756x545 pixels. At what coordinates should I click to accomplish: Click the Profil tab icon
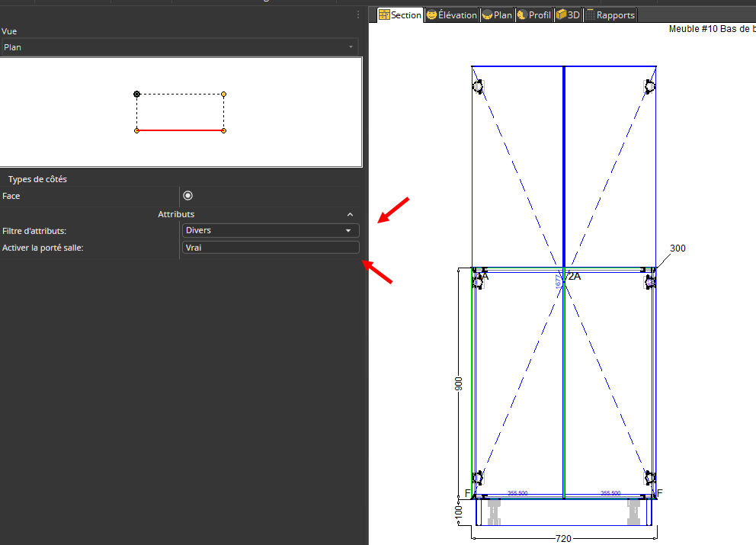coord(522,15)
